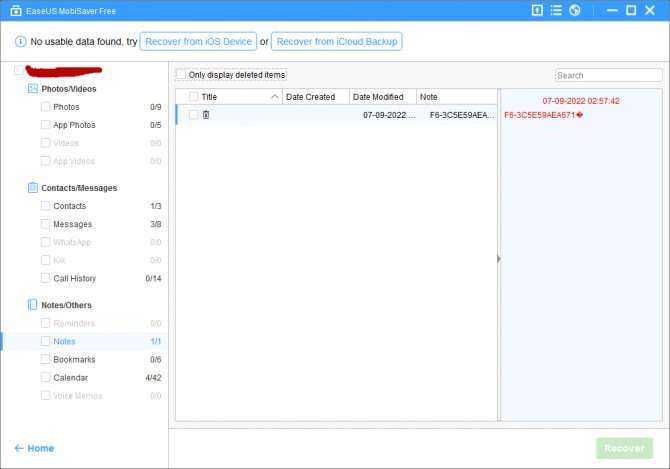Maximize the MobiSaver window
The width and height of the screenshot is (670, 469).
pyautogui.click(x=631, y=10)
